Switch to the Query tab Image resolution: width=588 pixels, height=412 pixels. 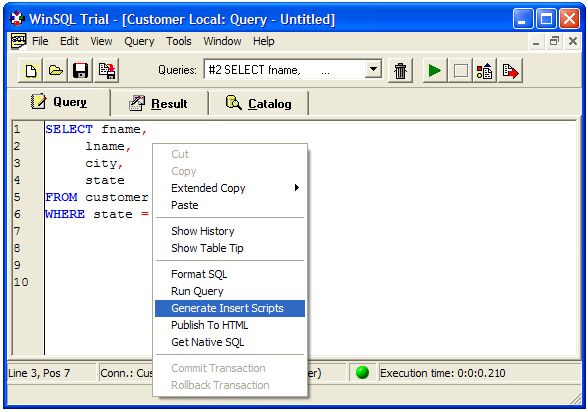coord(59,102)
